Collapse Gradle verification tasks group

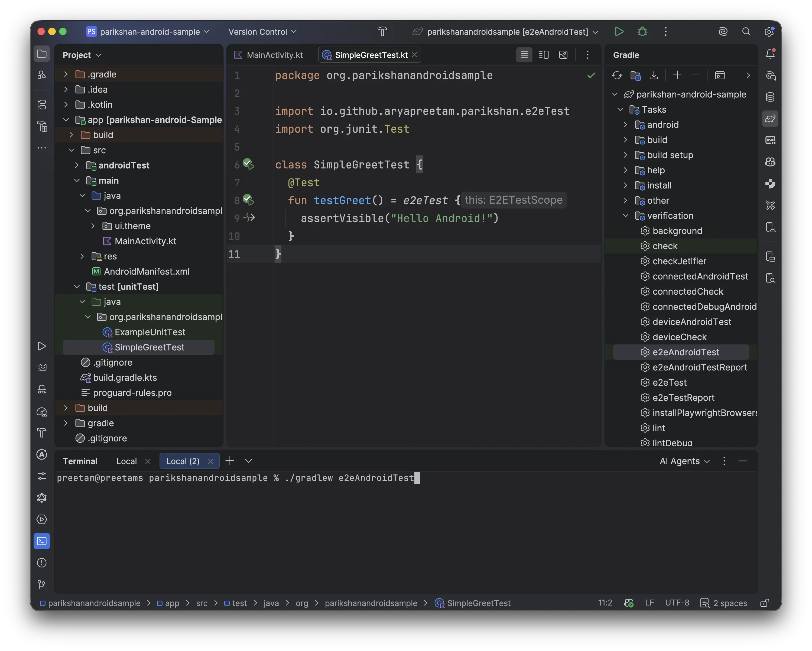(626, 216)
